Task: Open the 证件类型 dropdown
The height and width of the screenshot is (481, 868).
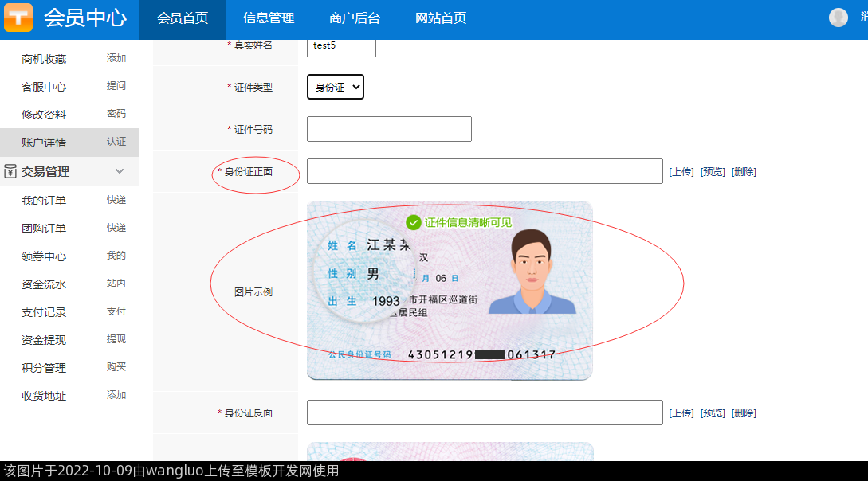Action: pyautogui.click(x=336, y=87)
